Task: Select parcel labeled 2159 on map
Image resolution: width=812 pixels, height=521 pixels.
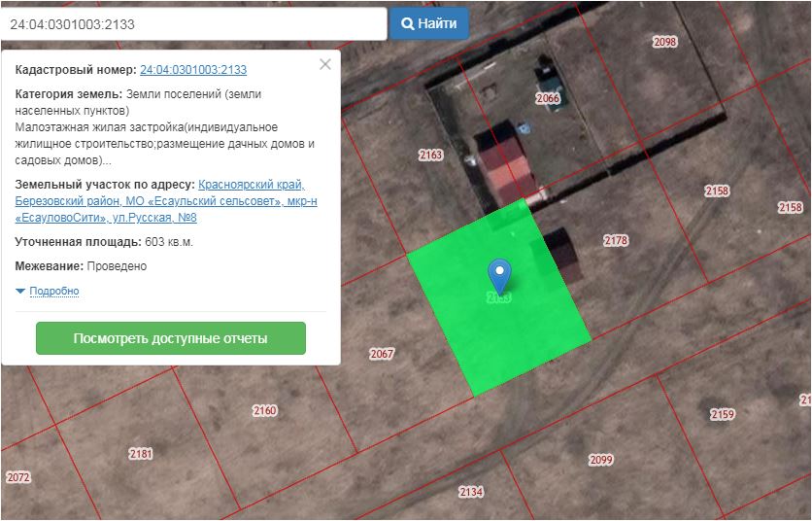Action: [722, 414]
